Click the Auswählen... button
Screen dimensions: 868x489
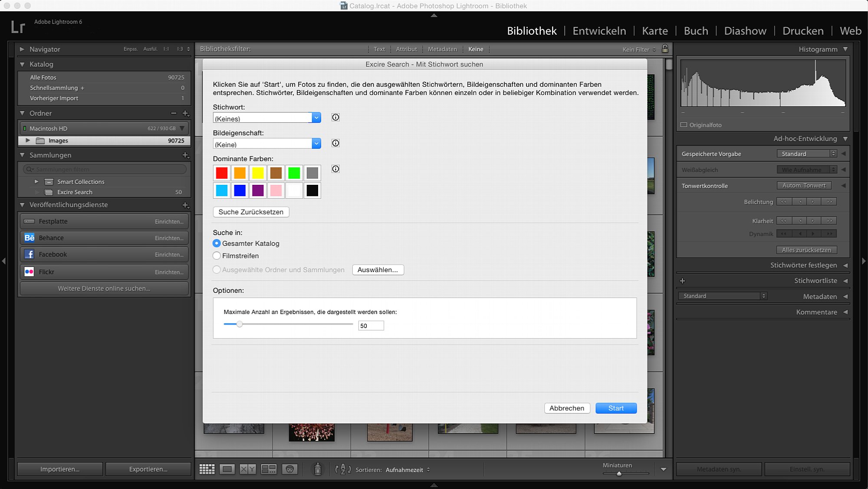click(378, 270)
